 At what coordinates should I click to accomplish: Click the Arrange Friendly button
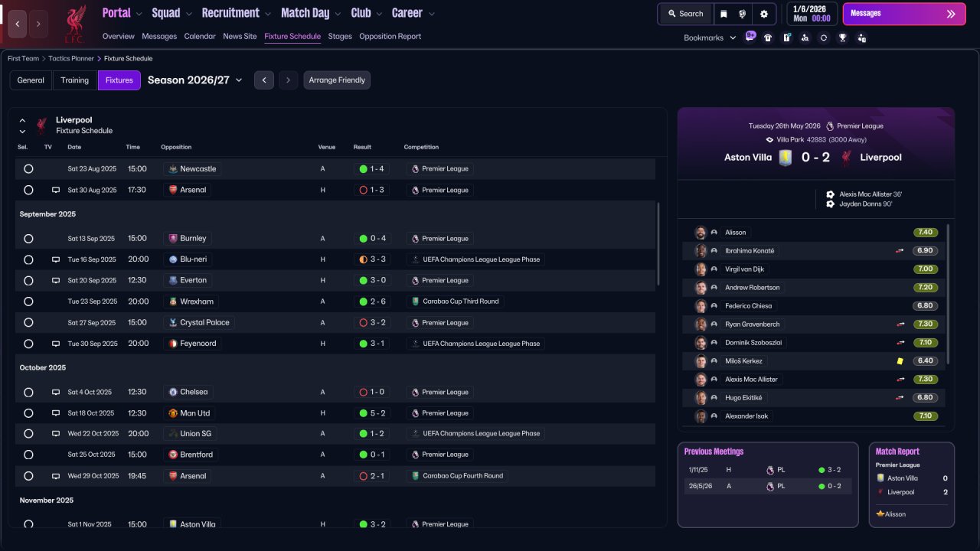coord(337,80)
